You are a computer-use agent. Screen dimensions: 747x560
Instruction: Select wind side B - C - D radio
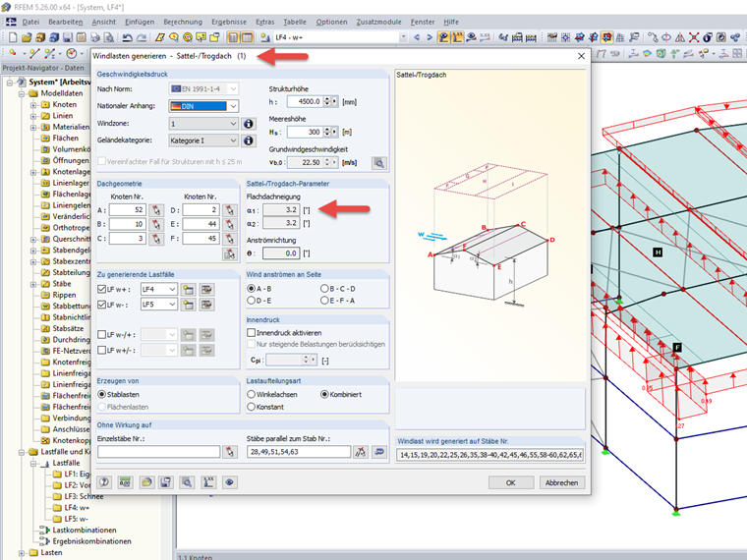tap(324, 289)
